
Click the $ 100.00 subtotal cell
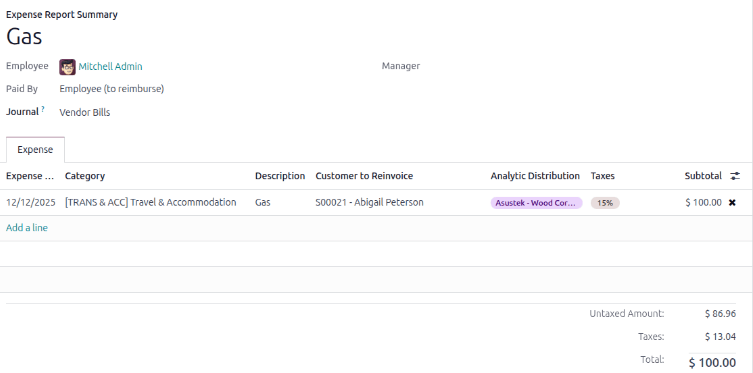click(x=704, y=203)
